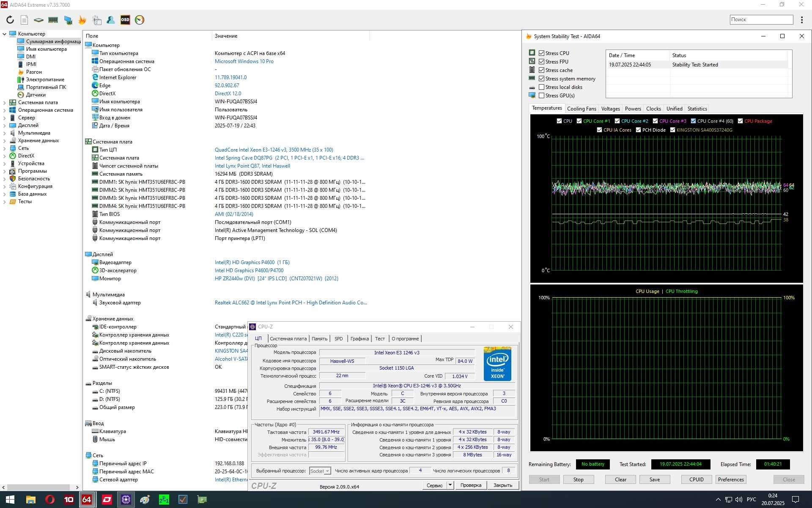Screen dimensions: 812x508
Task: Click the AIDA64 taskbar icon
Action: 87,500
